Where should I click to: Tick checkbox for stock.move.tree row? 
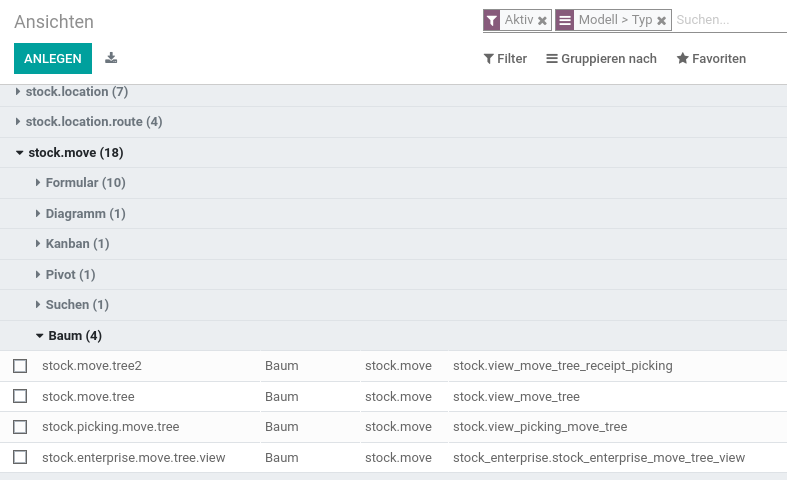coord(20,396)
